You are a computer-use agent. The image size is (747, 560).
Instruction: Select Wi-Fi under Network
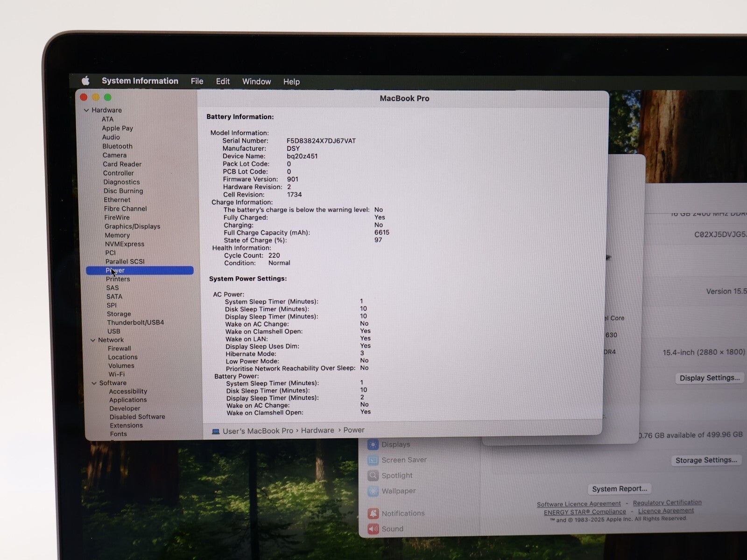pos(116,374)
